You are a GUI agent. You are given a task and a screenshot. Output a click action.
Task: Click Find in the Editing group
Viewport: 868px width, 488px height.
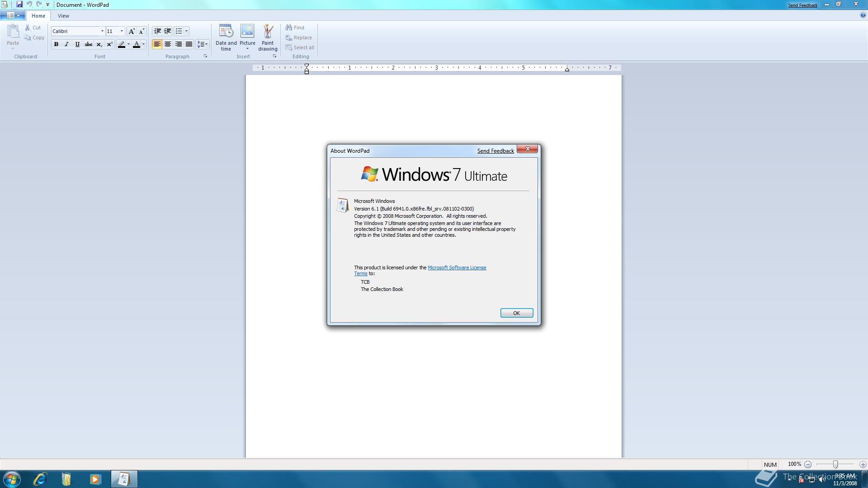coord(295,28)
